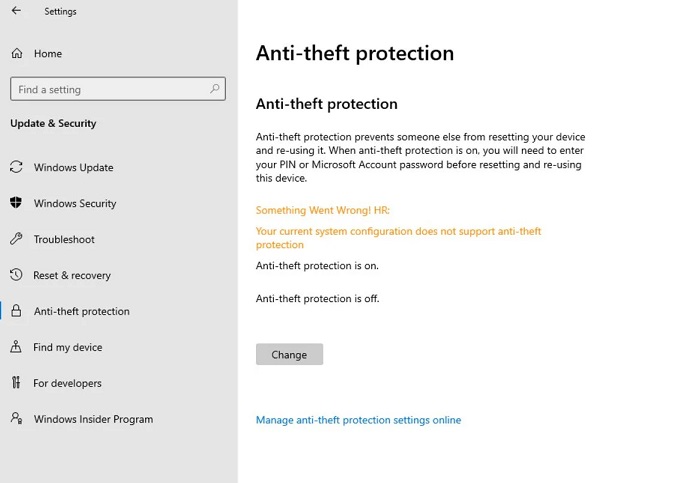Click the Troubleshoot wrench icon
Viewport: 700px width, 483px height.
pos(16,239)
